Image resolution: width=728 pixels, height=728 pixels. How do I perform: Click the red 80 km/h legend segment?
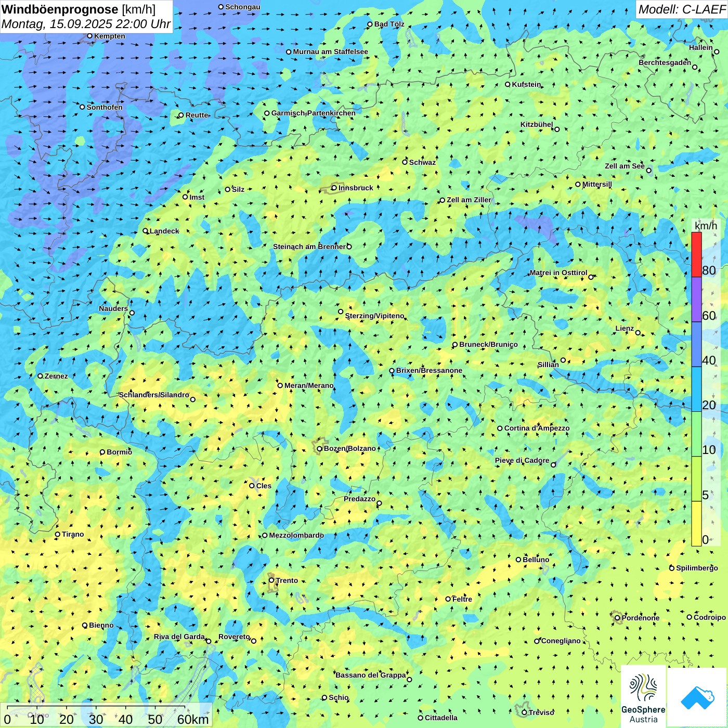(696, 255)
